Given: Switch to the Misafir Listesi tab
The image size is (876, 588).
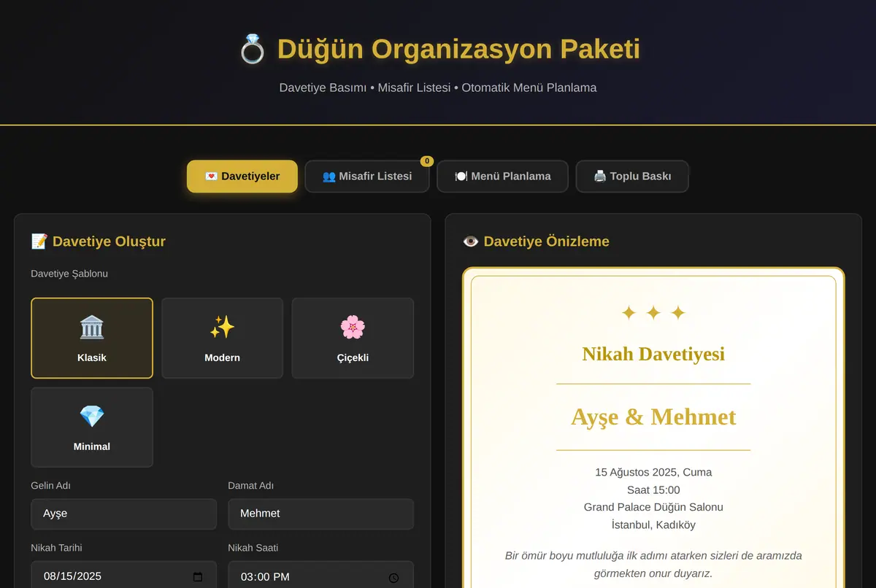Looking at the screenshot, I should tap(367, 177).
